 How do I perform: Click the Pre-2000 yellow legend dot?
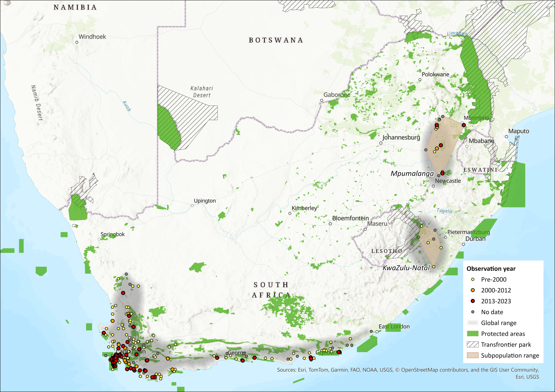[x=473, y=279]
